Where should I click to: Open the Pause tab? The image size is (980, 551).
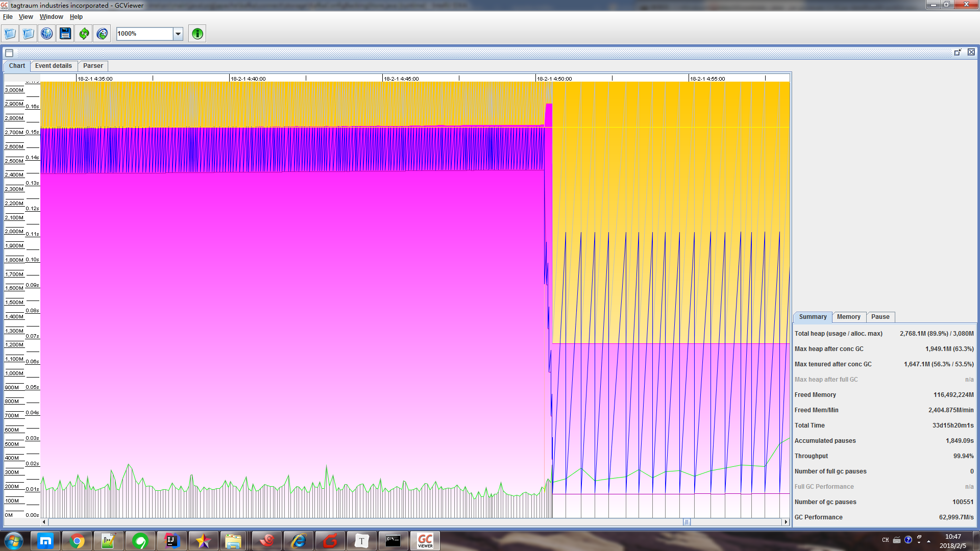880,317
